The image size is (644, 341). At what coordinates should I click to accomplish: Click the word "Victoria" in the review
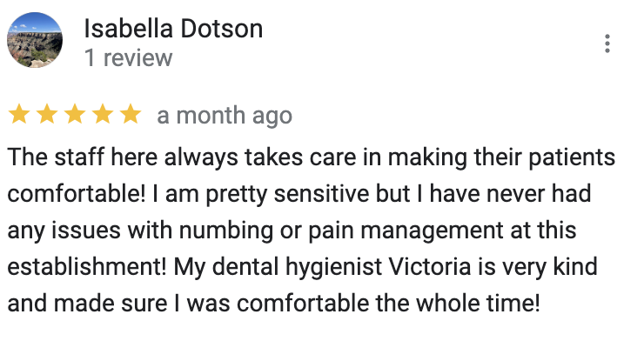pyautogui.click(x=429, y=267)
